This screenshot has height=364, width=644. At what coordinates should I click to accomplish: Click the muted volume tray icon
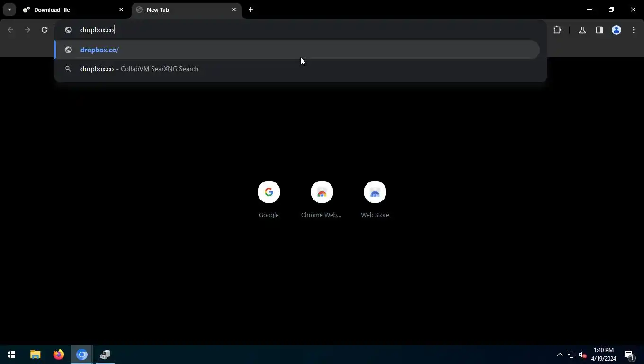point(583,355)
